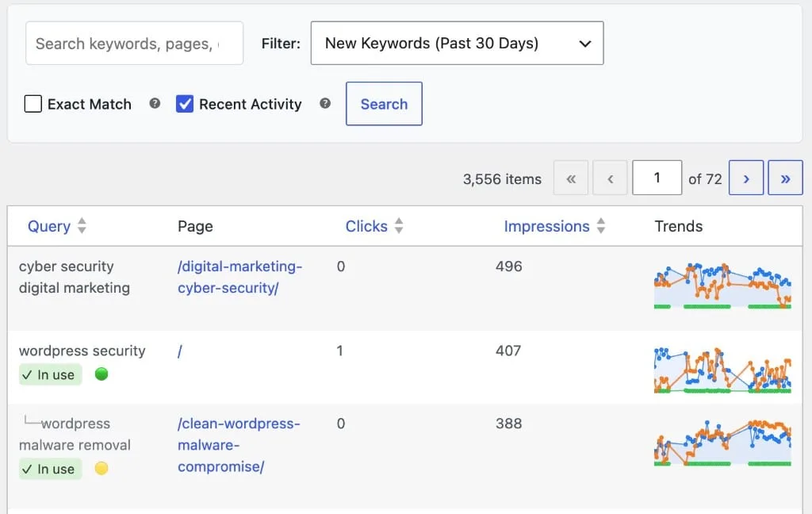Click the In use badge under wordpress security
Image resolution: width=812 pixels, height=514 pixels.
tap(50, 374)
